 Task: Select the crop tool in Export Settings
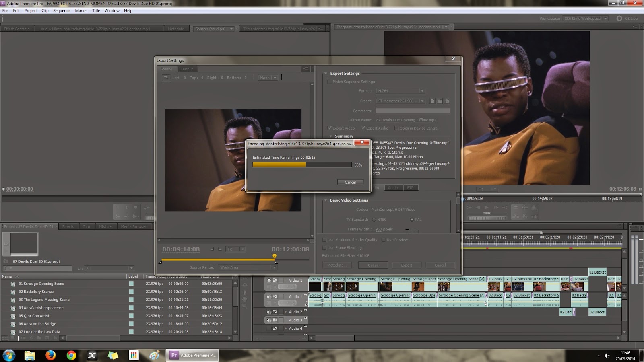(166, 78)
